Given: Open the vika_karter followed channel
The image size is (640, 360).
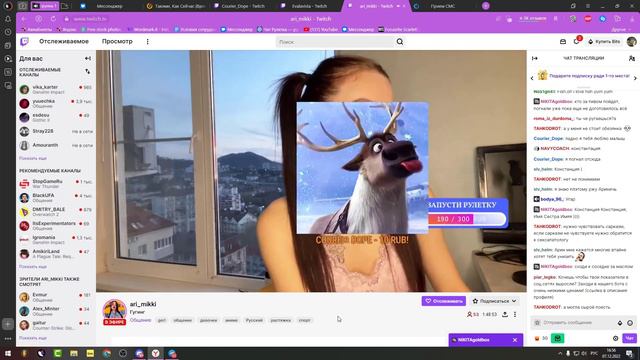Looking at the screenshot, I should [x=56, y=89].
